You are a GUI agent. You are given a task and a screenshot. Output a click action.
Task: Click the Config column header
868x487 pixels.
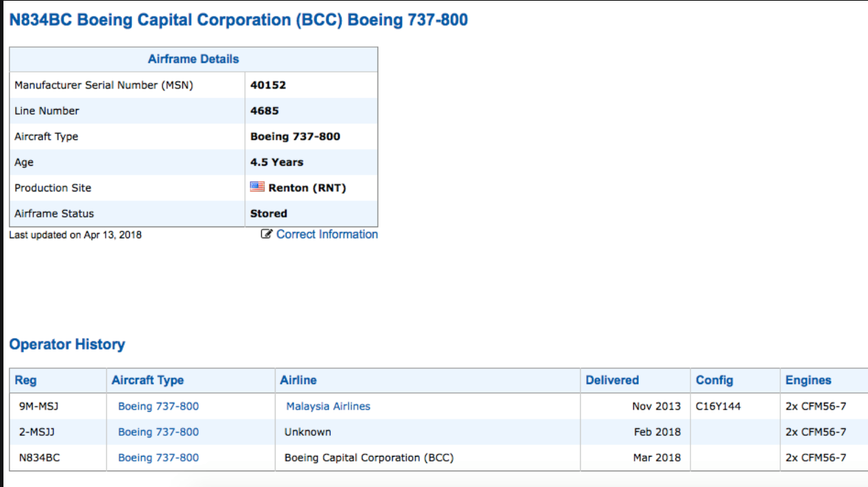(x=714, y=380)
